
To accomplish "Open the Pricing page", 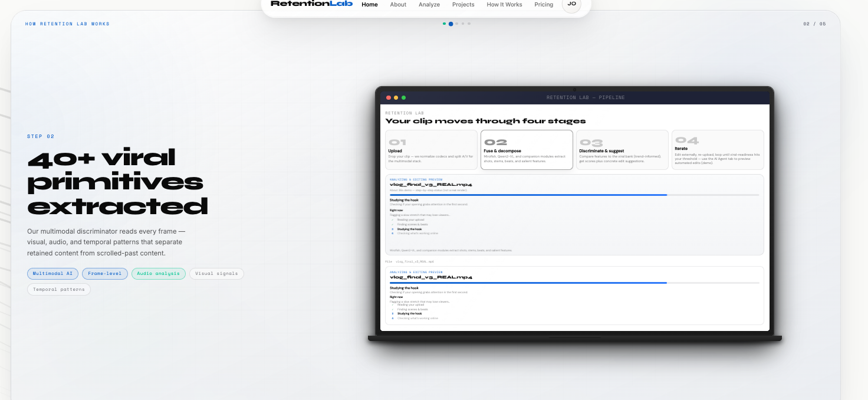I will 544,5.
